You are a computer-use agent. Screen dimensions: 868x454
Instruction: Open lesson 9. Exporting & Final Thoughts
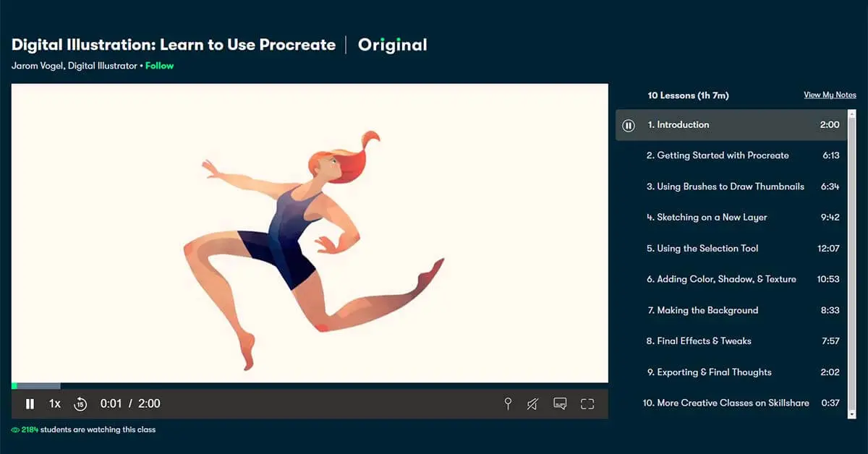(x=731, y=372)
